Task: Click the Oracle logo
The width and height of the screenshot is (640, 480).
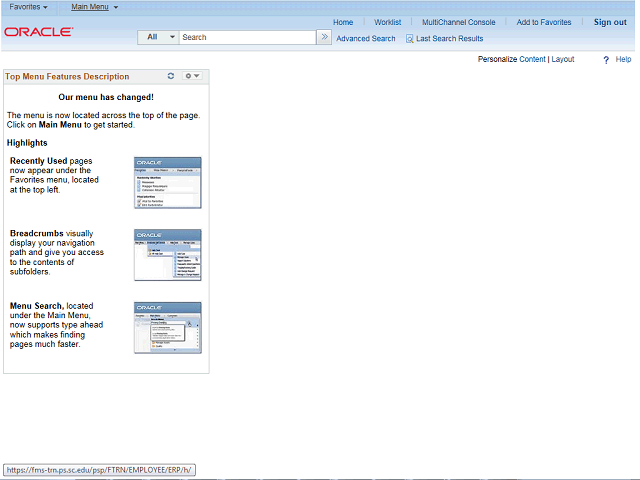Action: pyautogui.click(x=39, y=31)
